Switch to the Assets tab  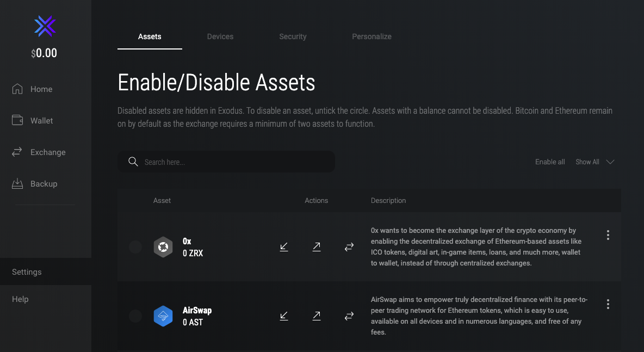point(150,36)
